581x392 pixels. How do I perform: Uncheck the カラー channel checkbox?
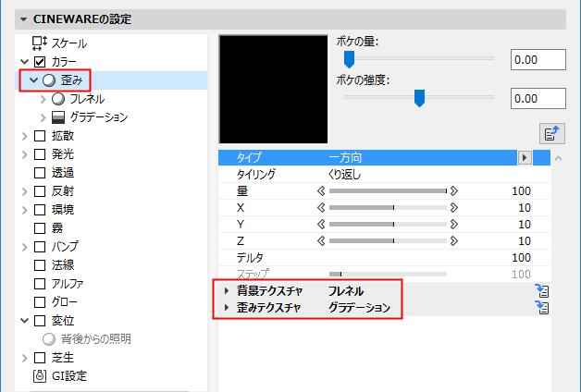[40, 61]
